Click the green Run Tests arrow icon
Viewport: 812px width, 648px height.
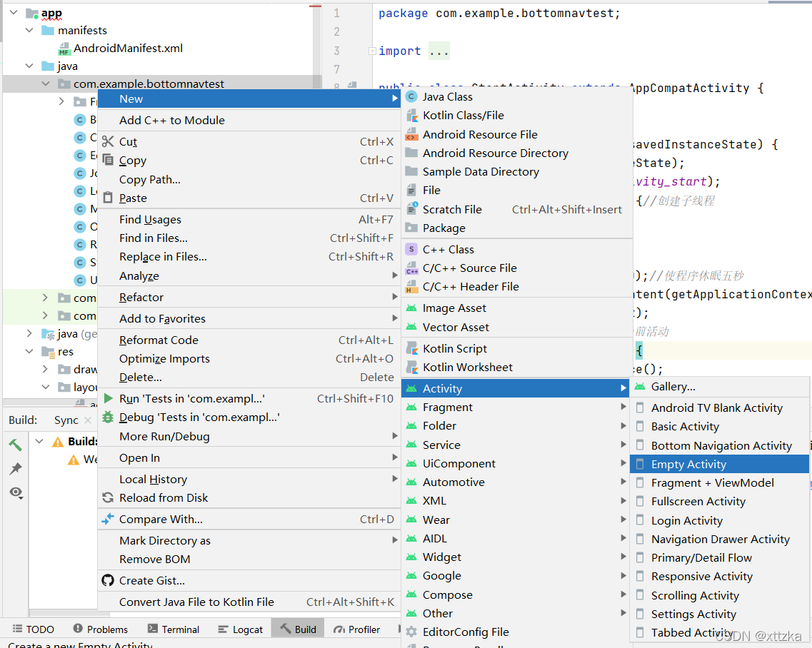tap(109, 398)
